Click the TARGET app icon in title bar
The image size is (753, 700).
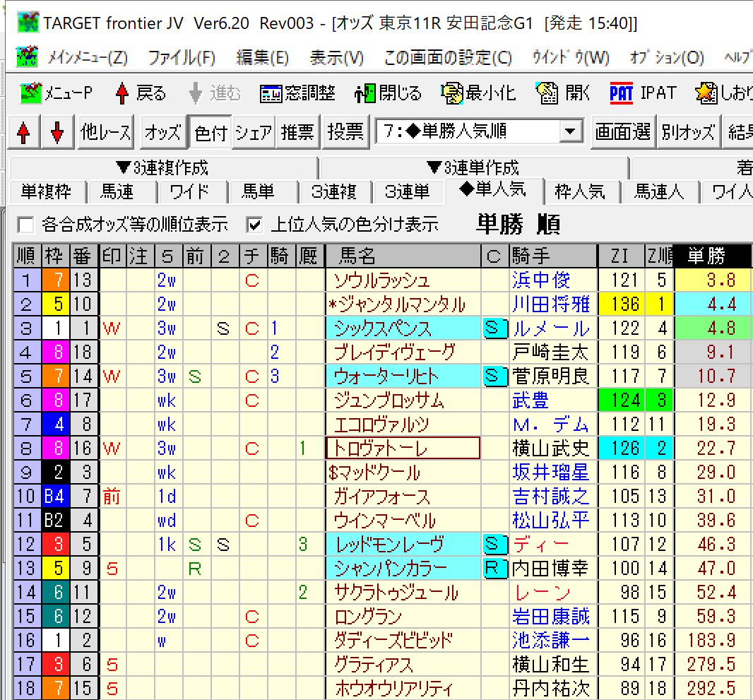pyautogui.click(x=28, y=23)
